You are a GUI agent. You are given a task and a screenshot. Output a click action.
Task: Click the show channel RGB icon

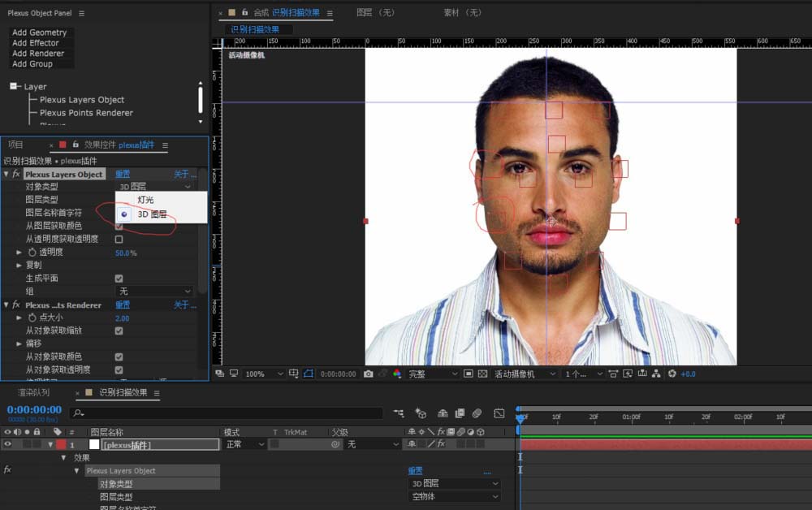point(397,374)
